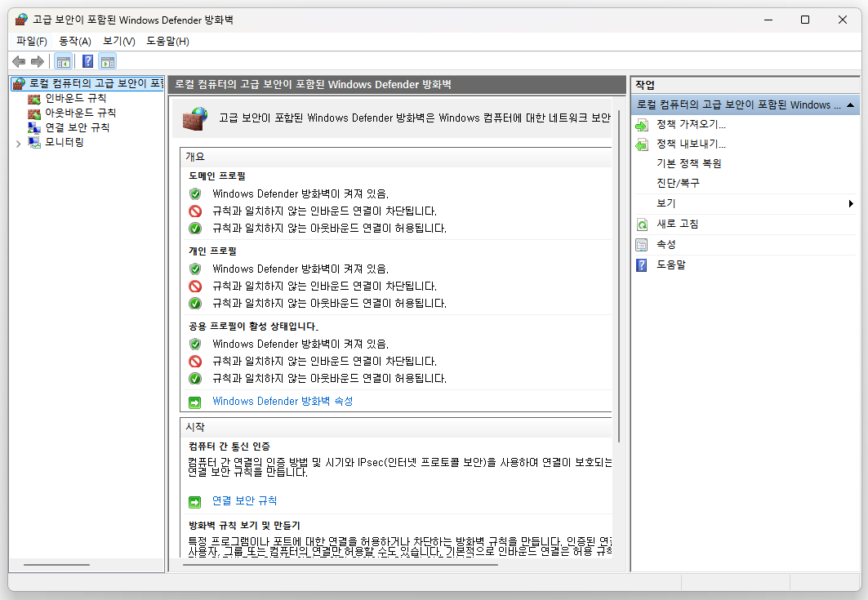868x600 pixels.
Task: Open the 파일(F) menu
Action: 32,42
